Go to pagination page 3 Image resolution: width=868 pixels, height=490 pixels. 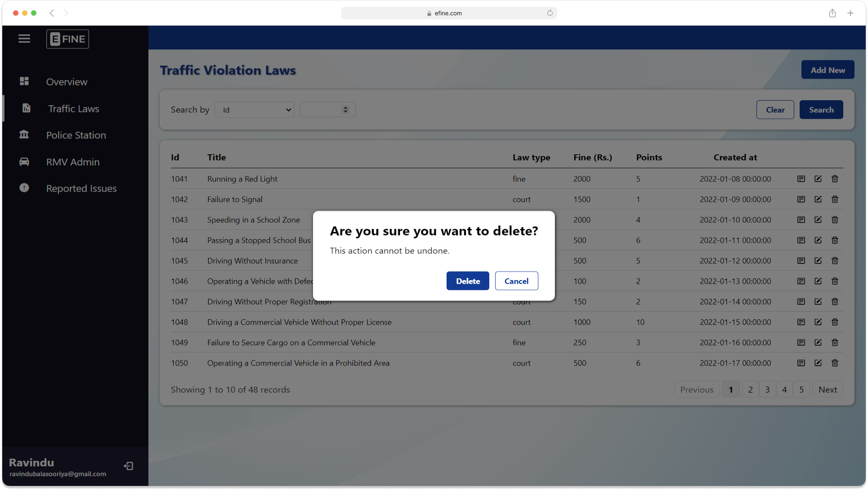767,389
